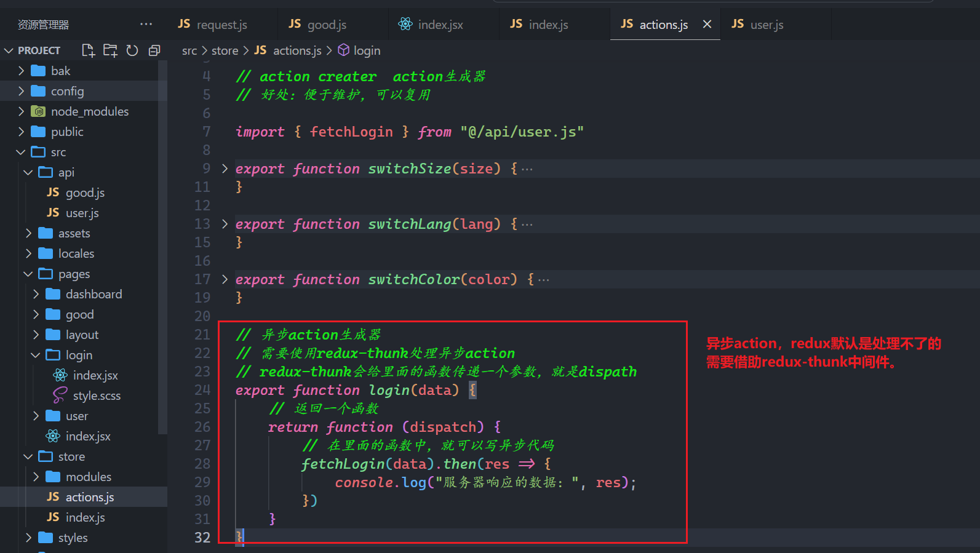Click the login symbol breadcrumb
980x553 pixels.
click(x=367, y=50)
